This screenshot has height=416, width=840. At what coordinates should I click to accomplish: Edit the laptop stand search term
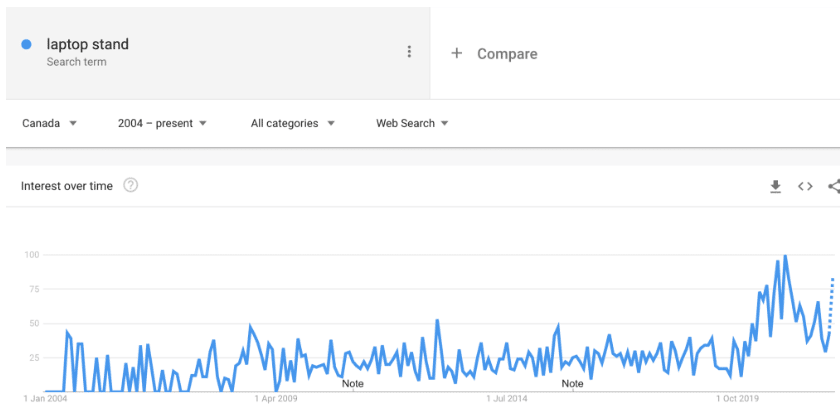point(87,44)
